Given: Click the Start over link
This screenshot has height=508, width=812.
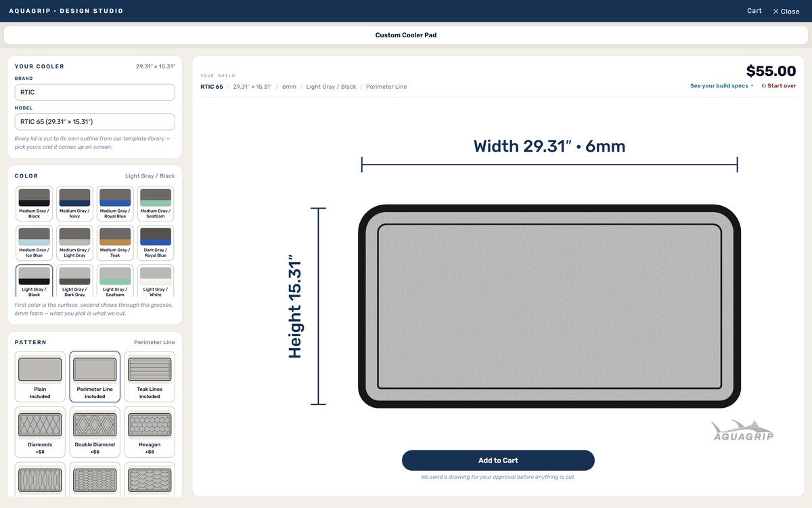Looking at the screenshot, I should (779, 86).
